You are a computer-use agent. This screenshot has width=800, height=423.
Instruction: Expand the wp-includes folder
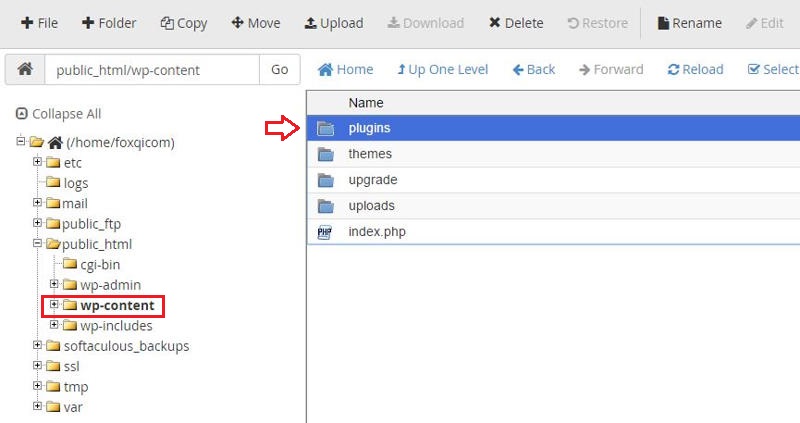pos(54,325)
